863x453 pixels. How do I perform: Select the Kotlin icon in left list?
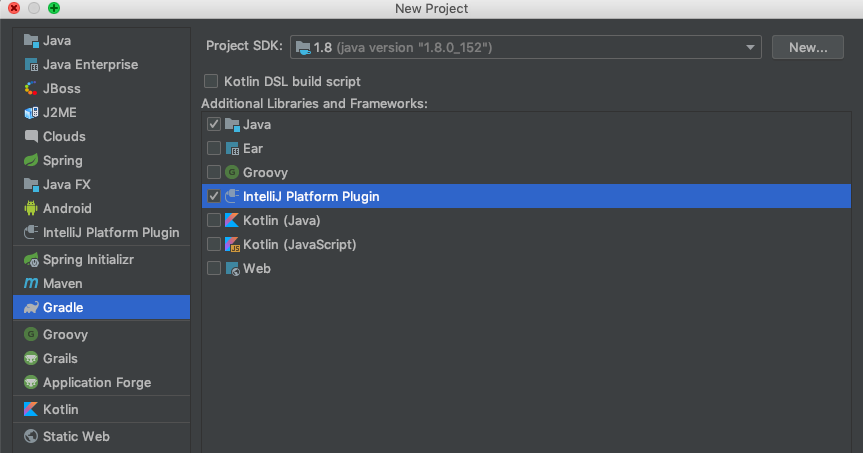coord(30,410)
